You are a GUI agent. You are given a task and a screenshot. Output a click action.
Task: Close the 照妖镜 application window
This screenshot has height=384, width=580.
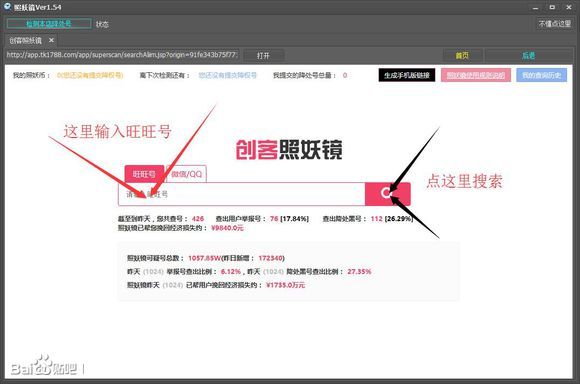569,7
